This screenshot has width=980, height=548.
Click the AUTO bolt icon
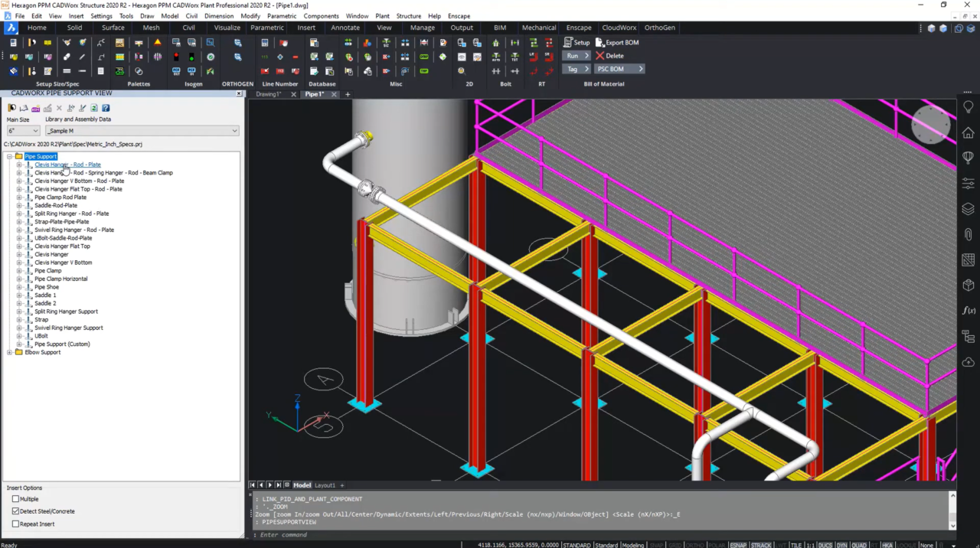point(496,57)
